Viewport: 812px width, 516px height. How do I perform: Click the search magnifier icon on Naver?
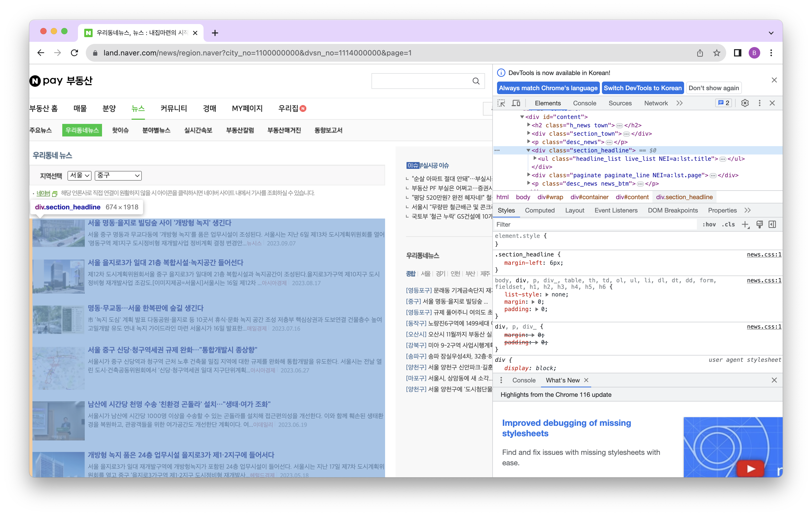pyautogui.click(x=476, y=81)
